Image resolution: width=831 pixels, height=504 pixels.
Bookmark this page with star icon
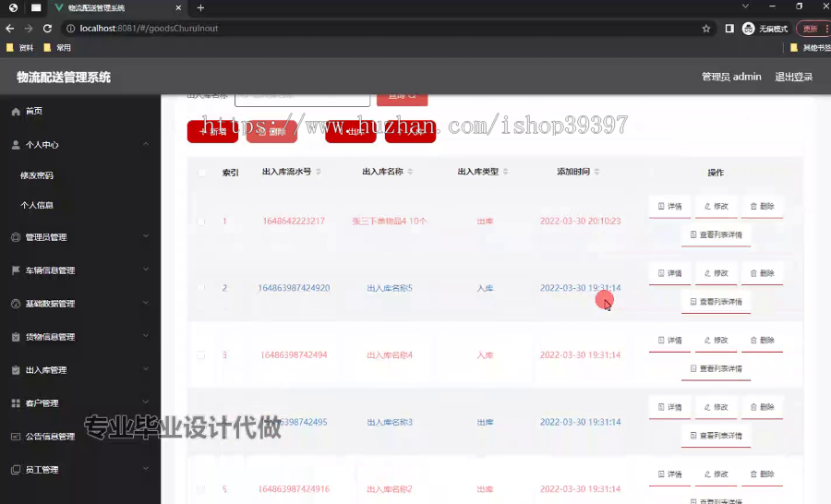[x=706, y=29]
